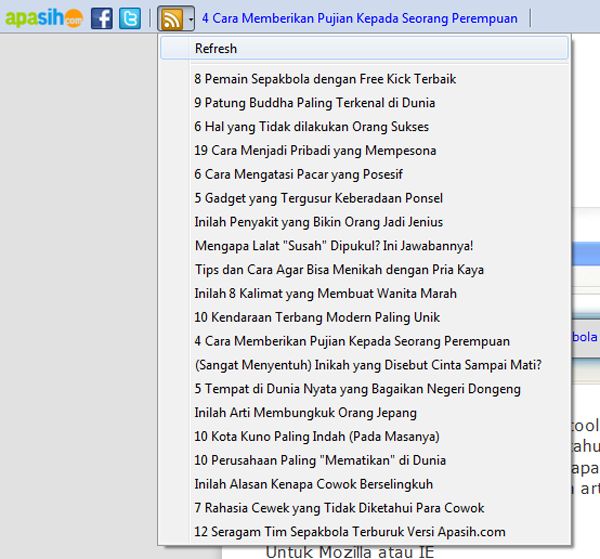Select '12 Seragam Tim Sepakbola Terburuk Versi Apasih.com'
The width and height of the screenshot is (600, 559).
tap(364, 531)
